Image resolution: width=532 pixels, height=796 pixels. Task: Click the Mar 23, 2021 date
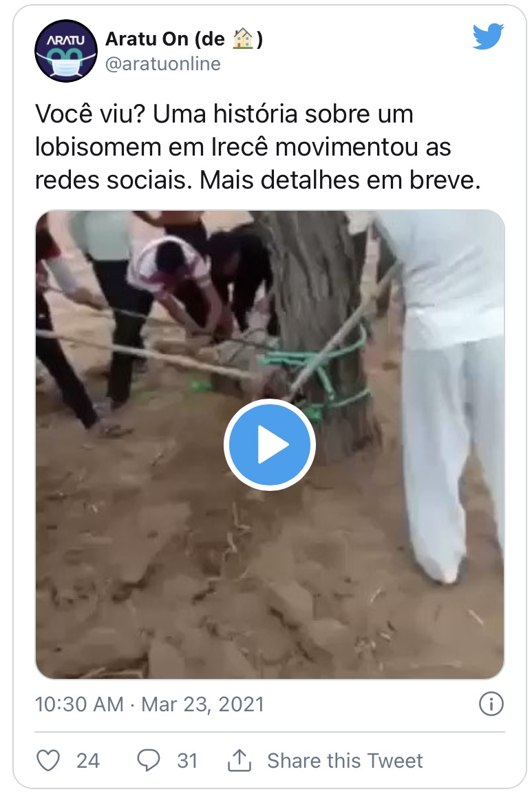[x=202, y=704]
